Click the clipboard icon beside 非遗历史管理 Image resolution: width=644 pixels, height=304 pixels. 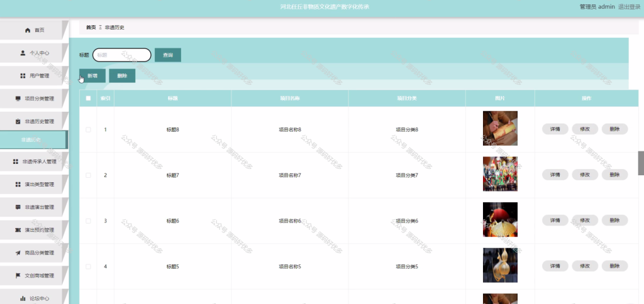pyautogui.click(x=18, y=121)
